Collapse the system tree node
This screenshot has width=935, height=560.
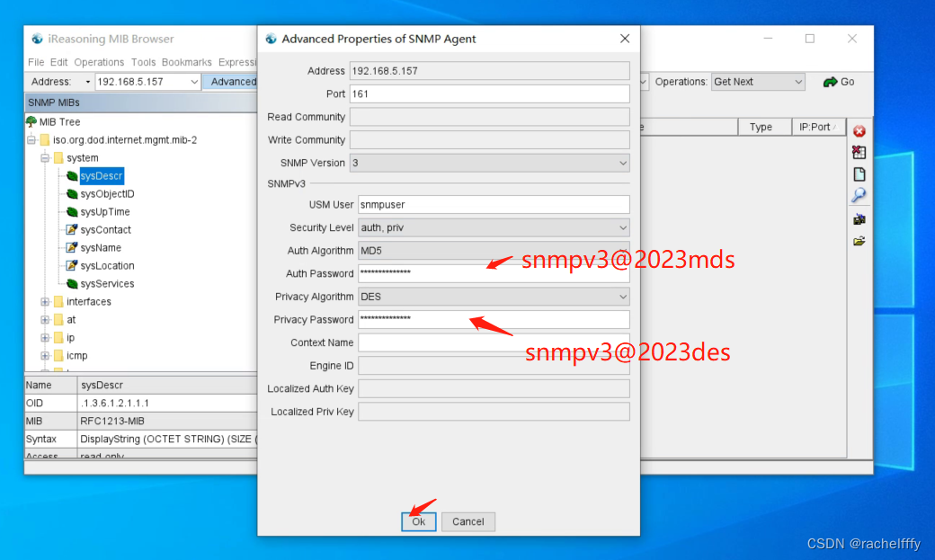click(x=43, y=157)
